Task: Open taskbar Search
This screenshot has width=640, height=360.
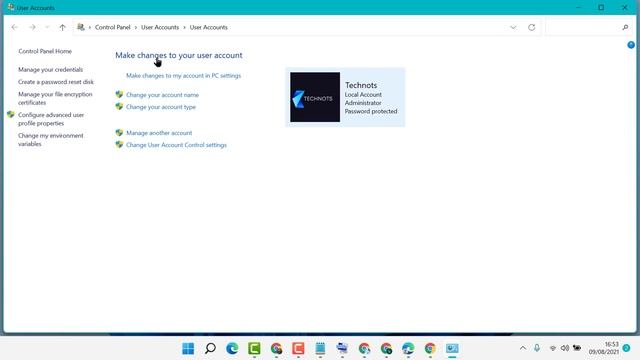Action: [x=210, y=348]
